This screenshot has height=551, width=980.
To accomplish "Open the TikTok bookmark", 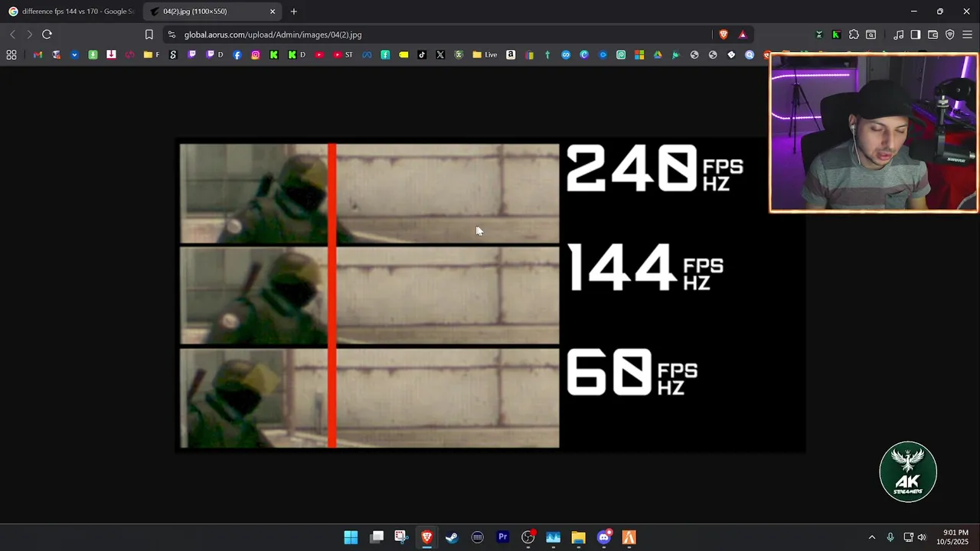I will point(422,55).
